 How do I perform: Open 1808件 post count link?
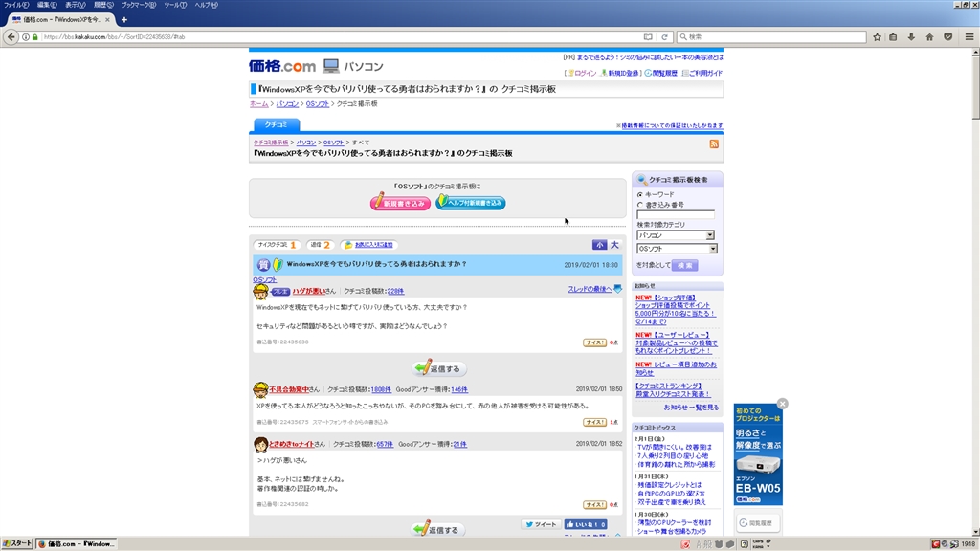coord(381,389)
